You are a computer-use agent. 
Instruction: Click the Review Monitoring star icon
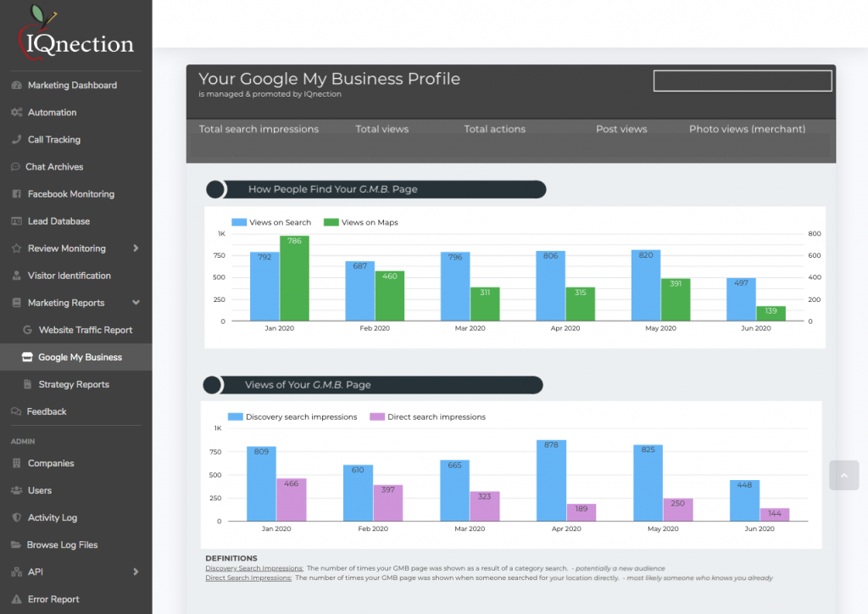(x=17, y=248)
